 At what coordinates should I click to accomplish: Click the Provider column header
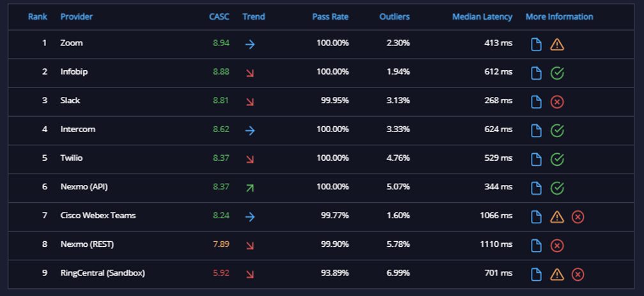point(77,17)
